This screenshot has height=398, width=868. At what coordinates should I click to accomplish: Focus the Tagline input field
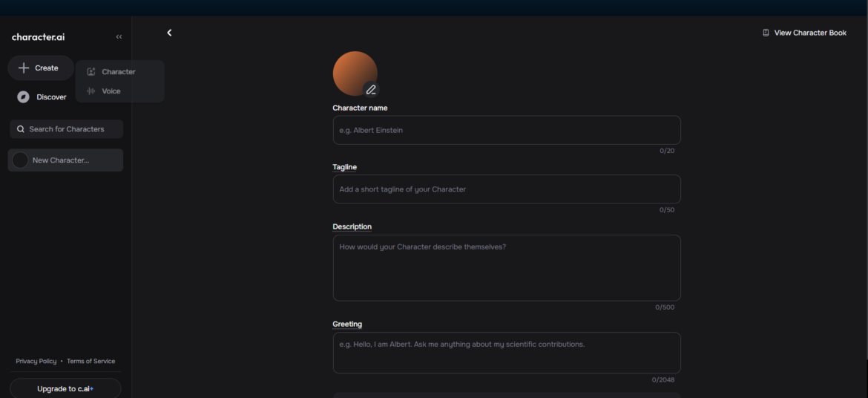pyautogui.click(x=507, y=189)
